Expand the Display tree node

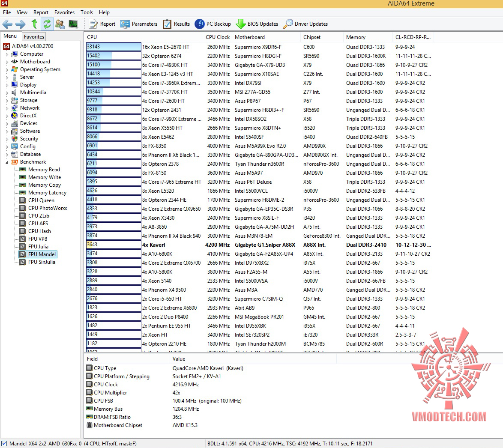(7, 85)
